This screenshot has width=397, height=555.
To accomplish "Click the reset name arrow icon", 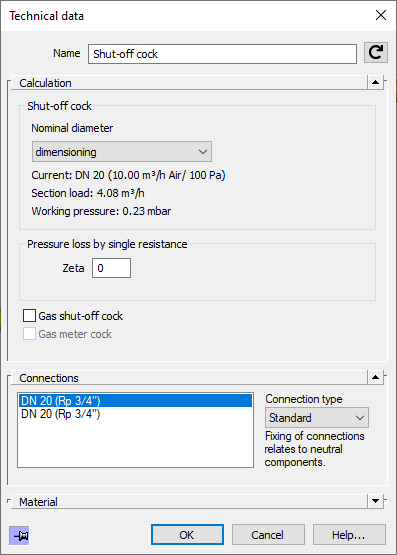I will pos(376,53).
